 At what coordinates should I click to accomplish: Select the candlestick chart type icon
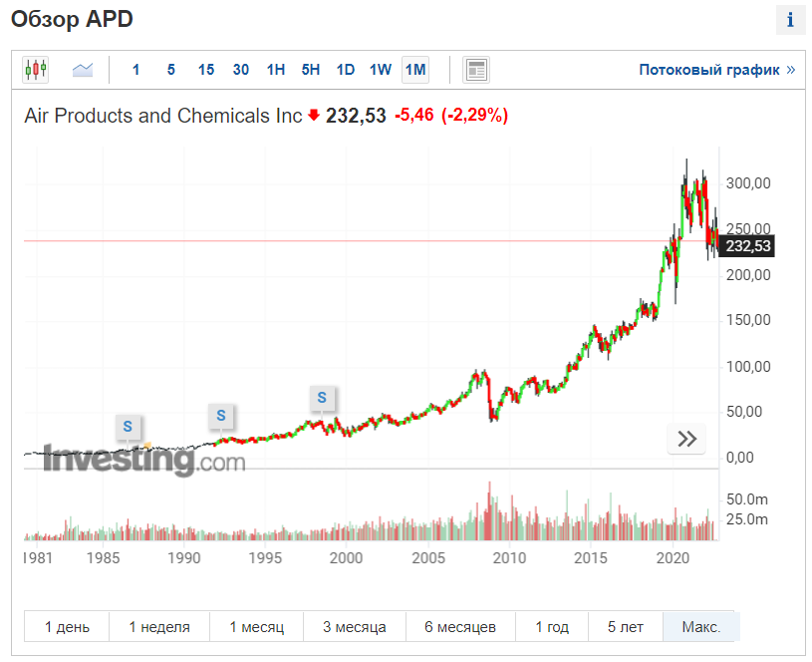(x=36, y=70)
